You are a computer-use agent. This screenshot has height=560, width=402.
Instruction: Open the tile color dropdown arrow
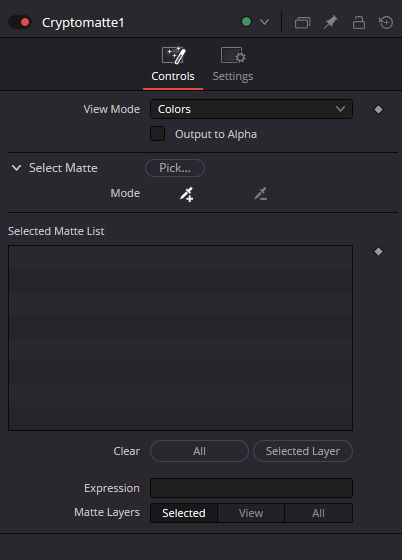click(265, 22)
